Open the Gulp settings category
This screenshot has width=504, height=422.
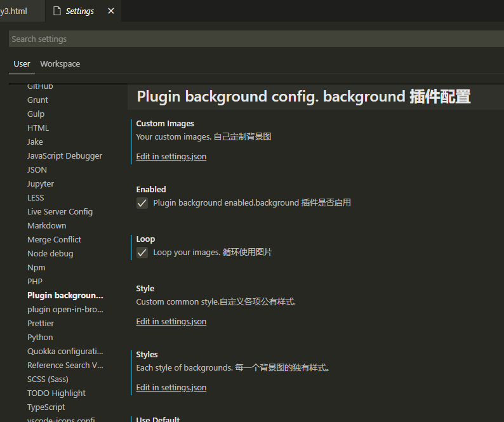pyautogui.click(x=36, y=114)
